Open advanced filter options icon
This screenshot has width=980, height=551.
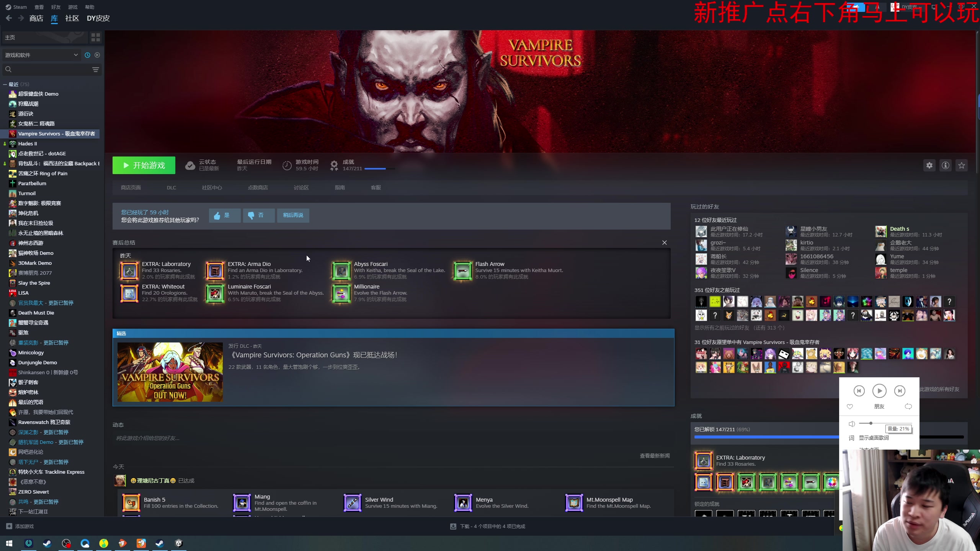pyautogui.click(x=96, y=69)
